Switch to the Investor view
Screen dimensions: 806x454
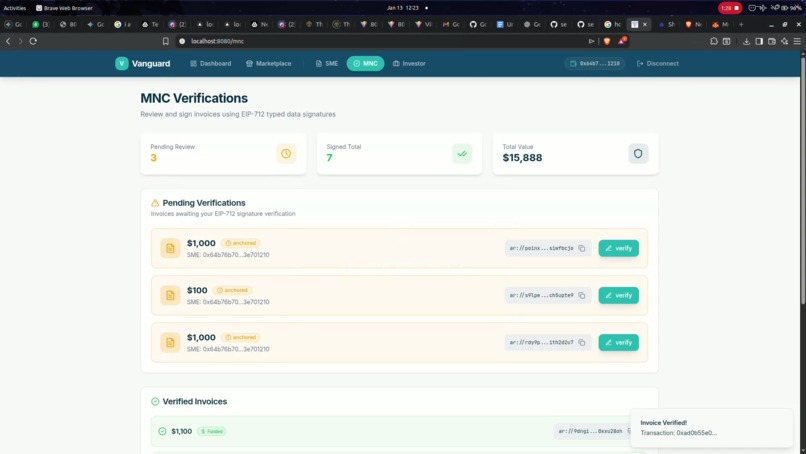pos(409,63)
